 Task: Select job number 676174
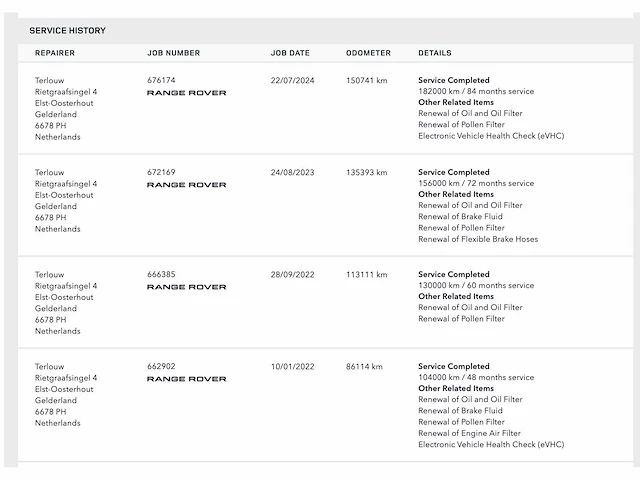click(x=161, y=80)
